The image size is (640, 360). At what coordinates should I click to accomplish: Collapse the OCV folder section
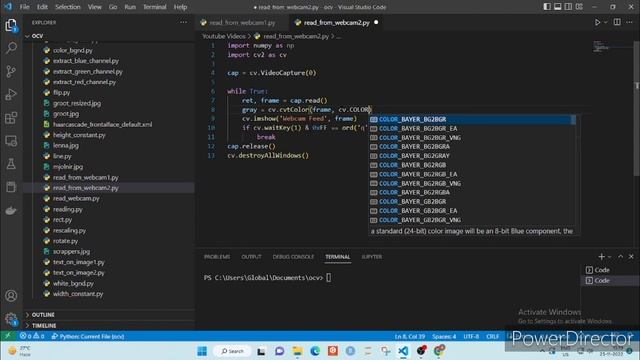tap(37, 36)
